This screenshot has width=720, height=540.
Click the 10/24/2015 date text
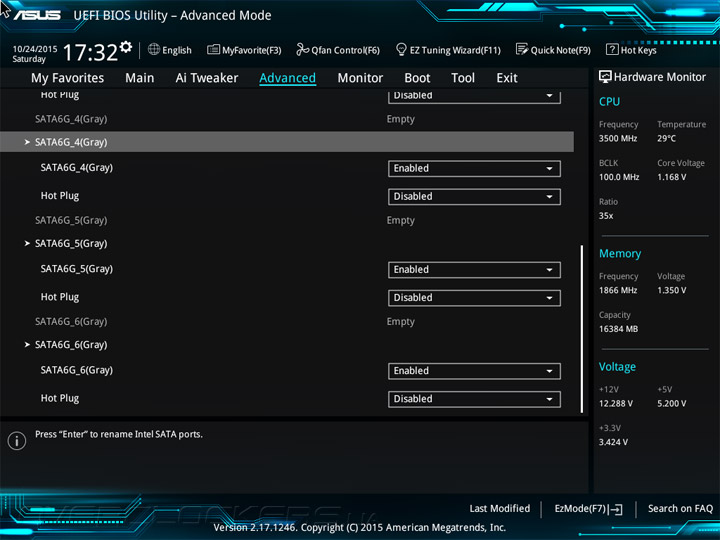point(35,49)
